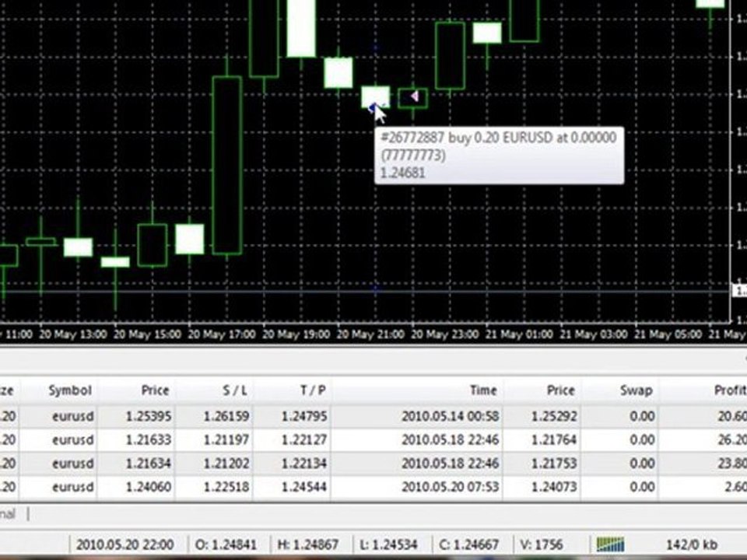
Task: Click the T/P value 1.22134
Action: click(304, 463)
